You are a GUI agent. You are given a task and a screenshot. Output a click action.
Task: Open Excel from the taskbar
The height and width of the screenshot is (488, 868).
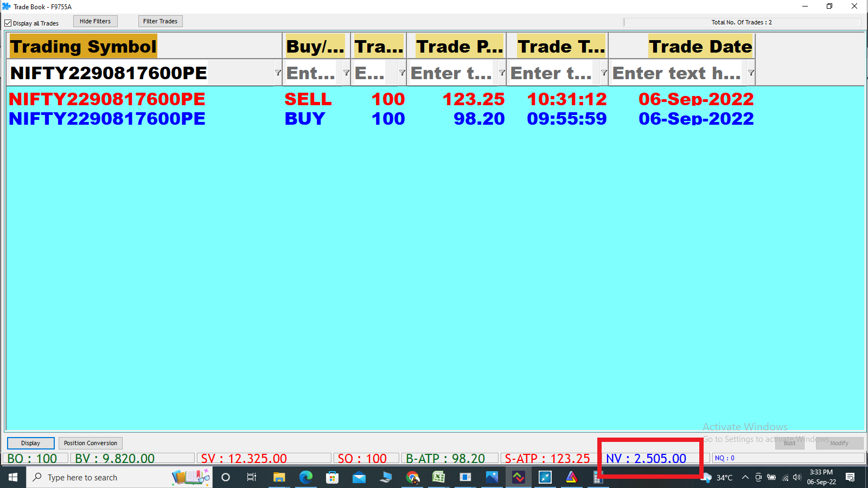point(438,477)
